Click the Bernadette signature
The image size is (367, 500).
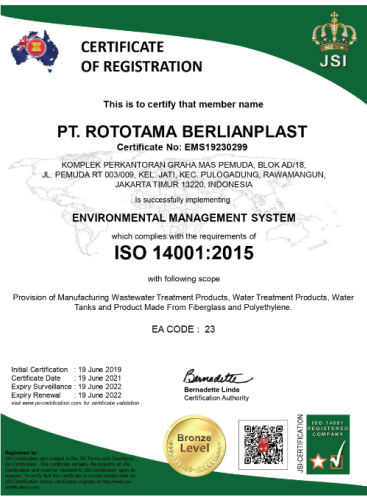click(x=217, y=377)
